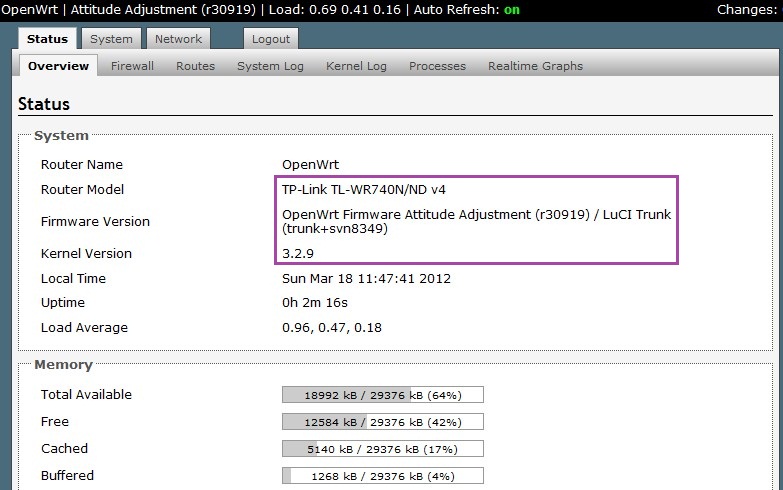
Task: Switch to the System main tab
Action: point(111,39)
